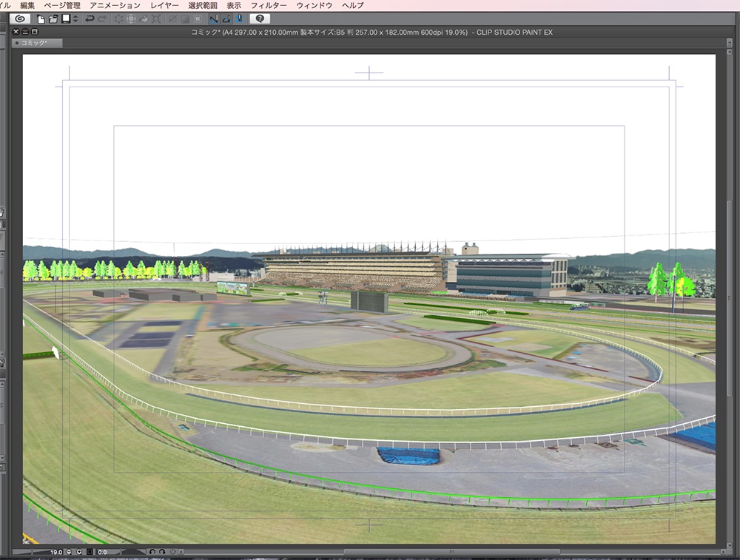Open the フィルター menu
The width and height of the screenshot is (740, 560).
[x=269, y=5]
